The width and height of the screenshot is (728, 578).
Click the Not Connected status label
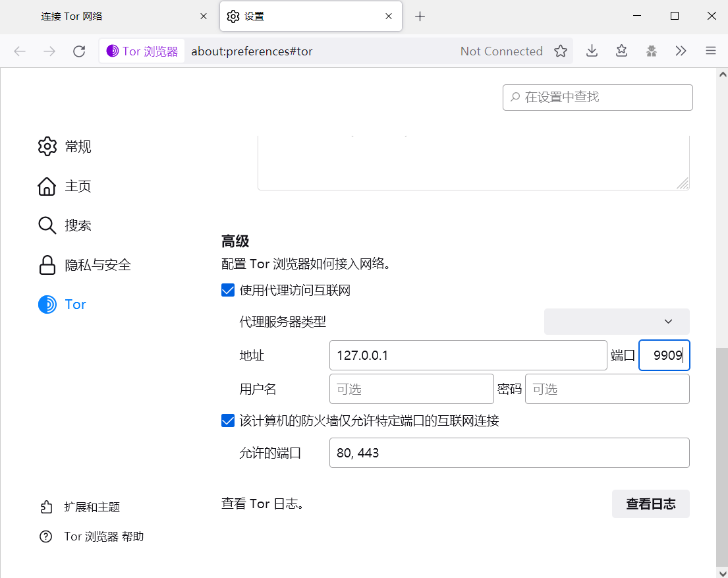click(x=501, y=51)
